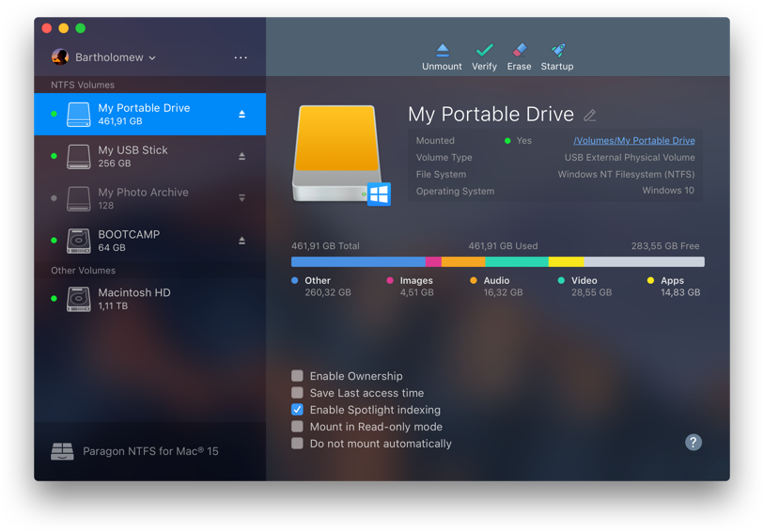Image resolution: width=764 pixels, height=532 pixels.
Task: Click the teal Video segment of usage bar
Action: pos(517,261)
